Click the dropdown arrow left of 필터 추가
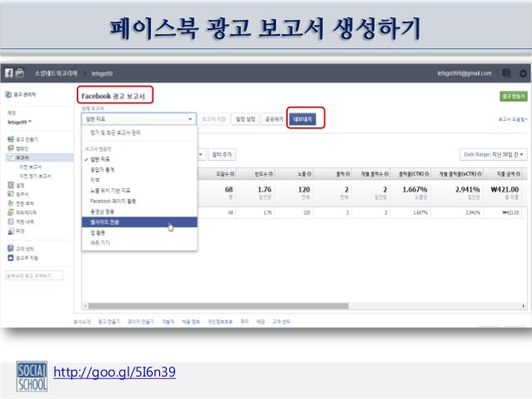The image size is (532, 399). point(201,155)
